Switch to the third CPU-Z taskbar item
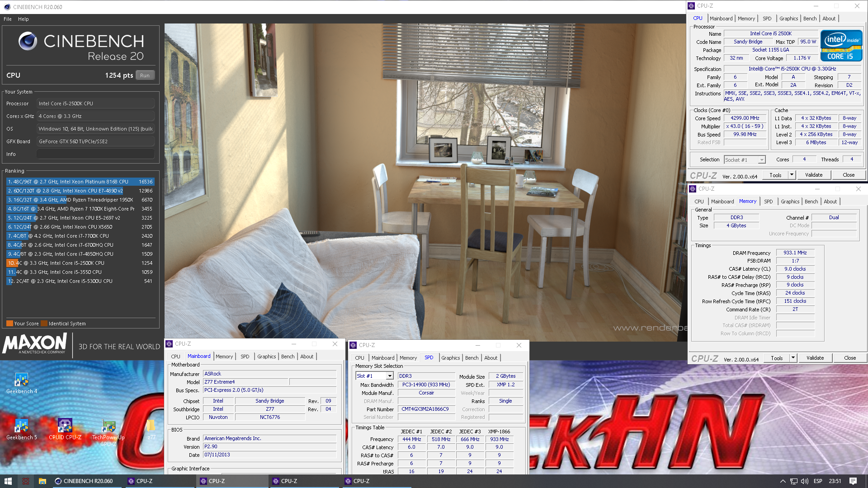 click(304, 481)
